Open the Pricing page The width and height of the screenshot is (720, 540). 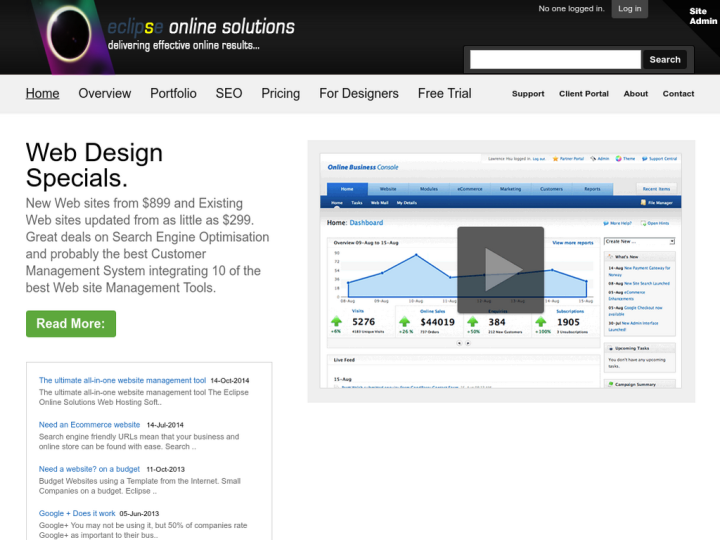click(281, 94)
